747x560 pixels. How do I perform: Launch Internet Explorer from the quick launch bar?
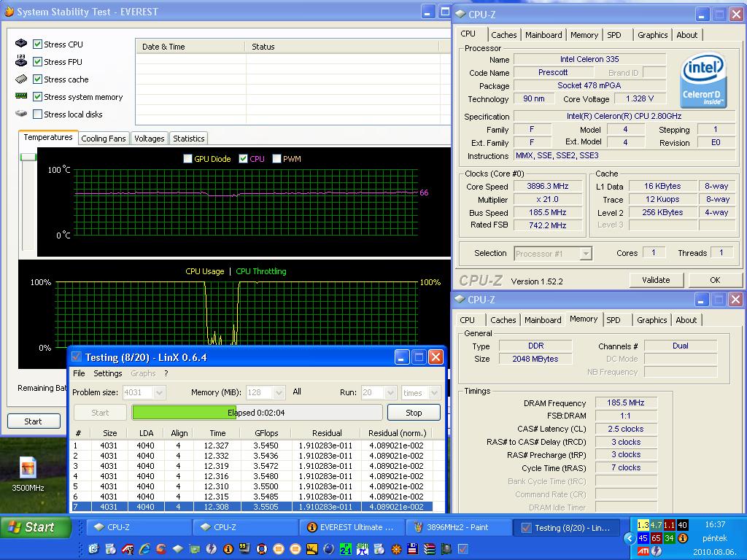[x=144, y=549]
